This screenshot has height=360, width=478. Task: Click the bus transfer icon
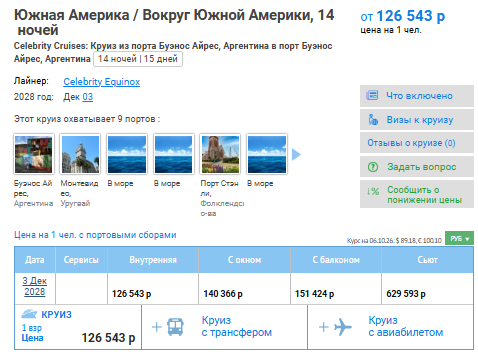click(175, 327)
